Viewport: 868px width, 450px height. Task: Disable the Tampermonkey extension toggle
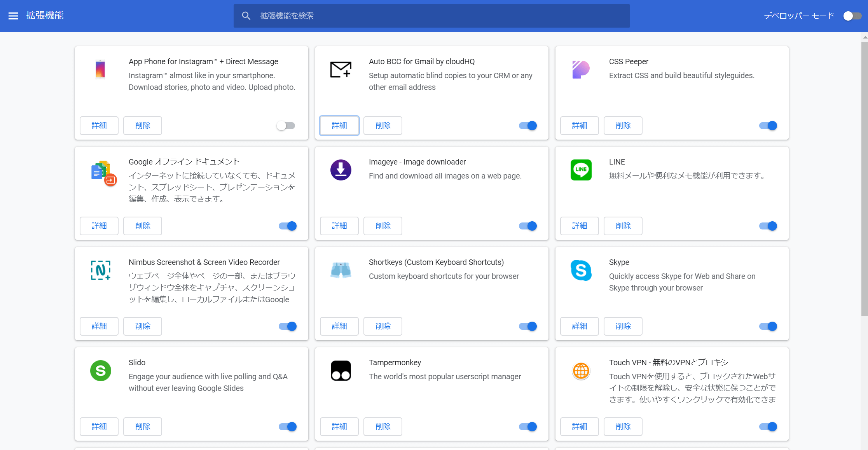[528, 427]
